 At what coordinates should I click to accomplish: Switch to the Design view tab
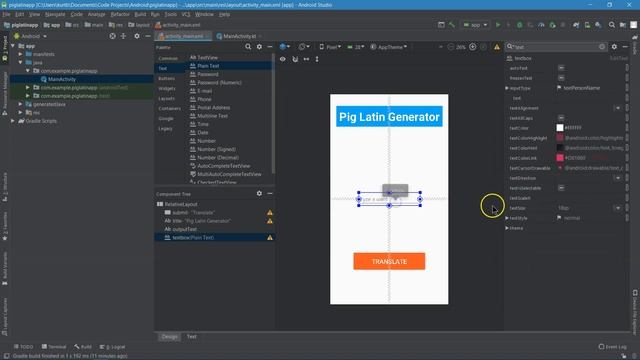[169, 337]
